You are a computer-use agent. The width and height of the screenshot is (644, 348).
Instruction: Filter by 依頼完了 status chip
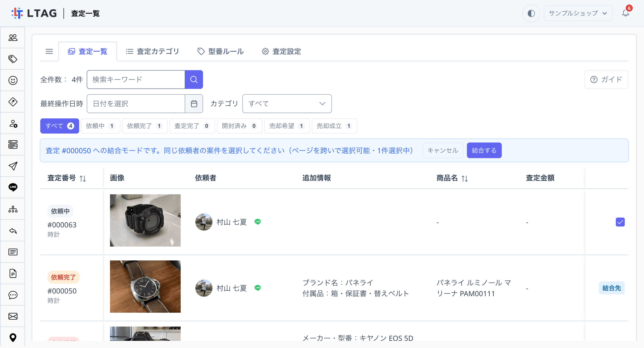pos(144,126)
